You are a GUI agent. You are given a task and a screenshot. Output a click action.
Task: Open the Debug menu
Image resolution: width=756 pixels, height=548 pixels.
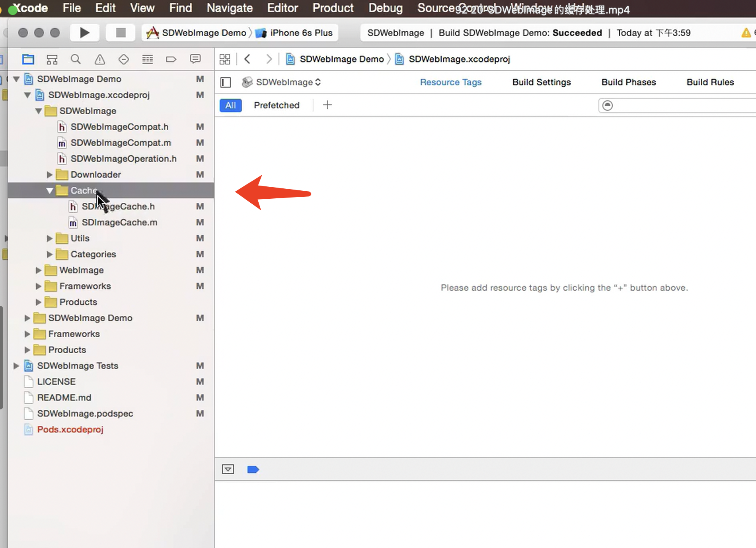[x=385, y=8]
